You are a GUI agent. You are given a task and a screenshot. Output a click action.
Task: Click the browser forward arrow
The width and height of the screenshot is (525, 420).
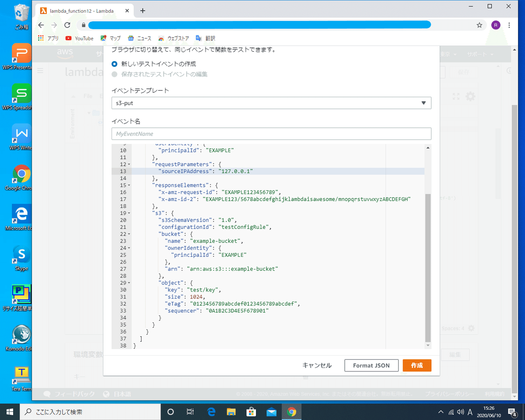coord(54,25)
